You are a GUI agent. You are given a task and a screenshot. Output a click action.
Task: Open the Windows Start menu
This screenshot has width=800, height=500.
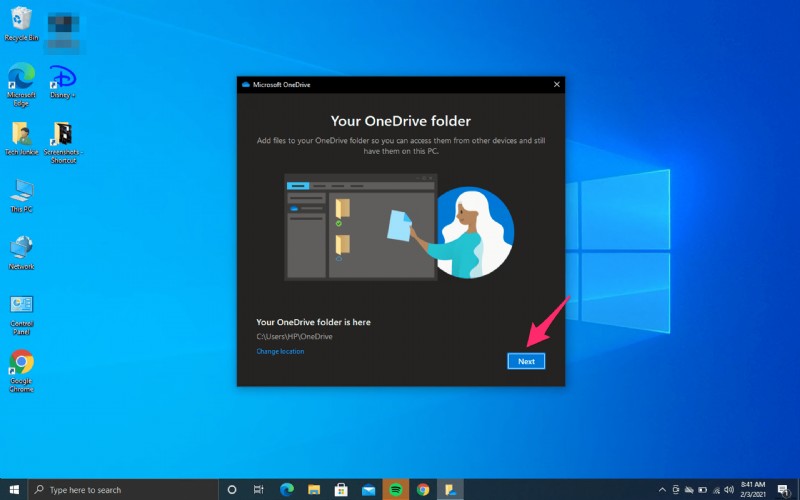point(14,490)
